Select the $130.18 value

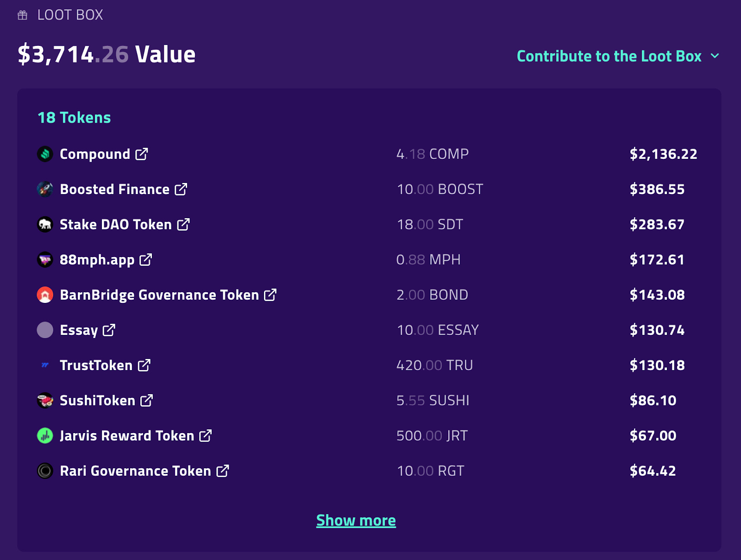[x=657, y=365]
